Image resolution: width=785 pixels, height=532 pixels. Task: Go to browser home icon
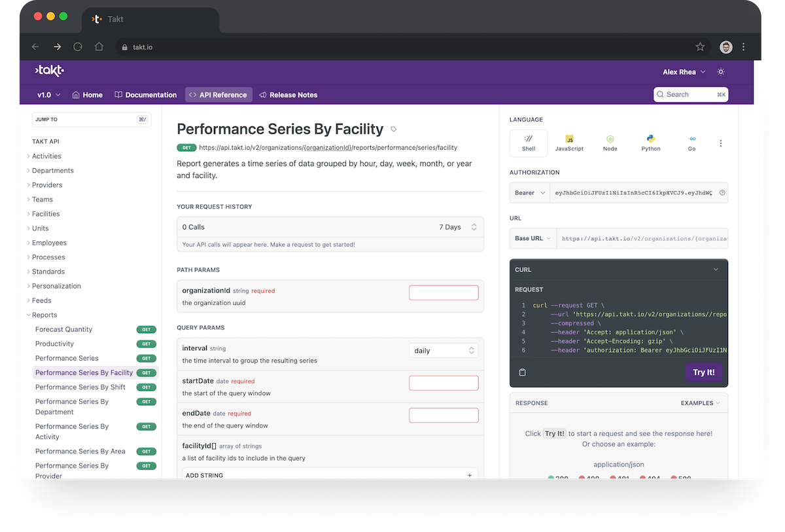99,47
